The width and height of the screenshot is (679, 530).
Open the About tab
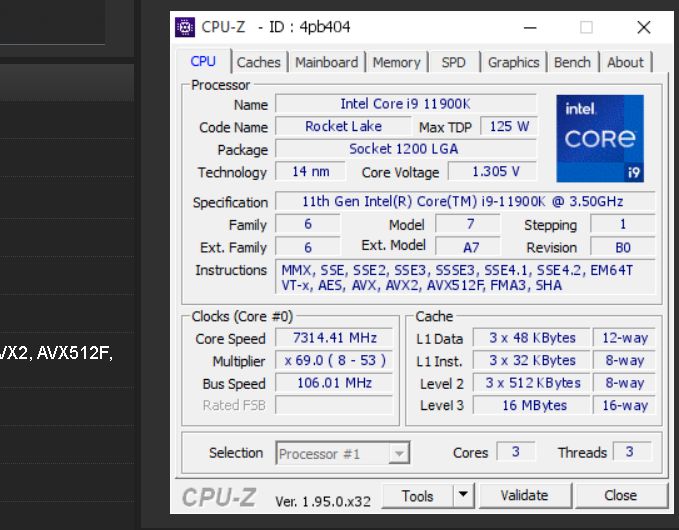[x=625, y=62]
